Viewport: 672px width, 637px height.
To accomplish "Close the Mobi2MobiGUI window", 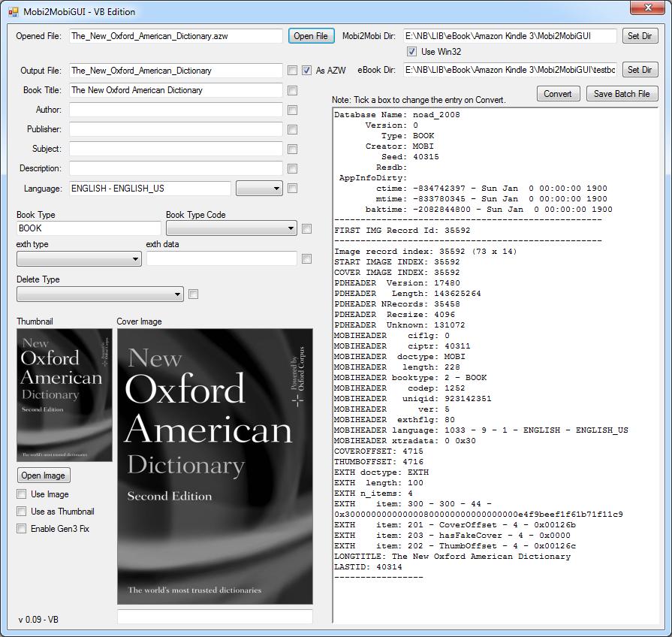I will (647, 8).
